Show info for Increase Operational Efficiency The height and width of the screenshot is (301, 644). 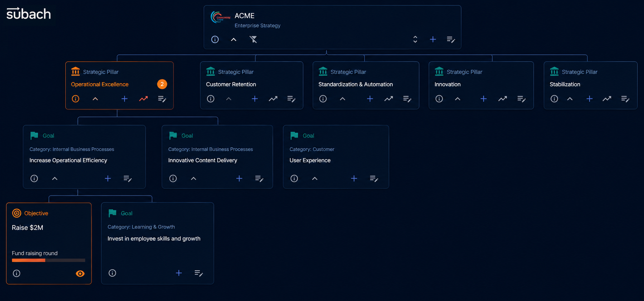[x=34, y=179]
